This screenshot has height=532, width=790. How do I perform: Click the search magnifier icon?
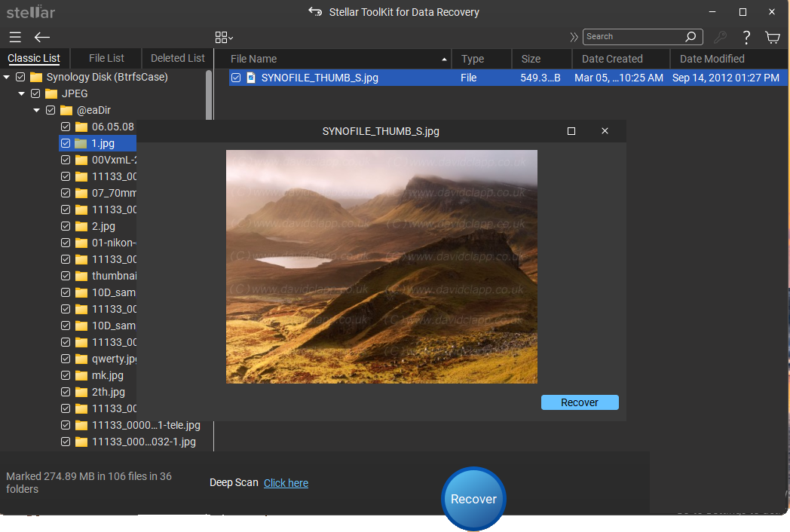pos(690,37)
